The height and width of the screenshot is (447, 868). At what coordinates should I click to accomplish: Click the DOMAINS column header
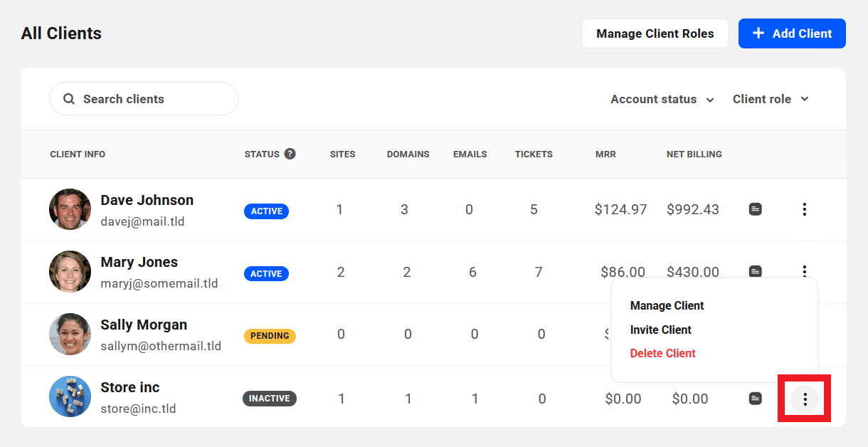click(408, 154)
